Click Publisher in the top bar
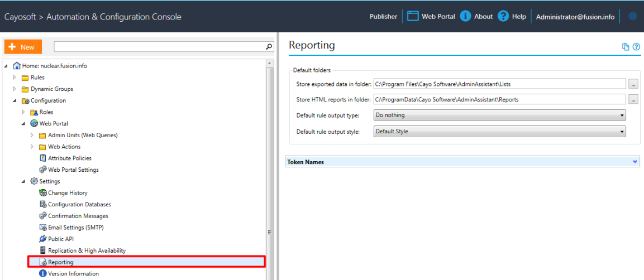The width and height of the screenshot is (644, 280). point(383,16)
